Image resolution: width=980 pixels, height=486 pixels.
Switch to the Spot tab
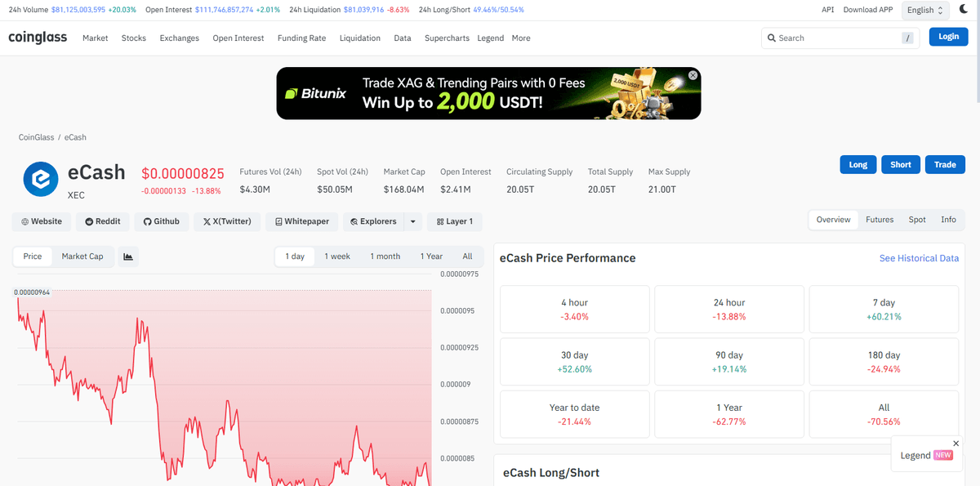[917, 220]
